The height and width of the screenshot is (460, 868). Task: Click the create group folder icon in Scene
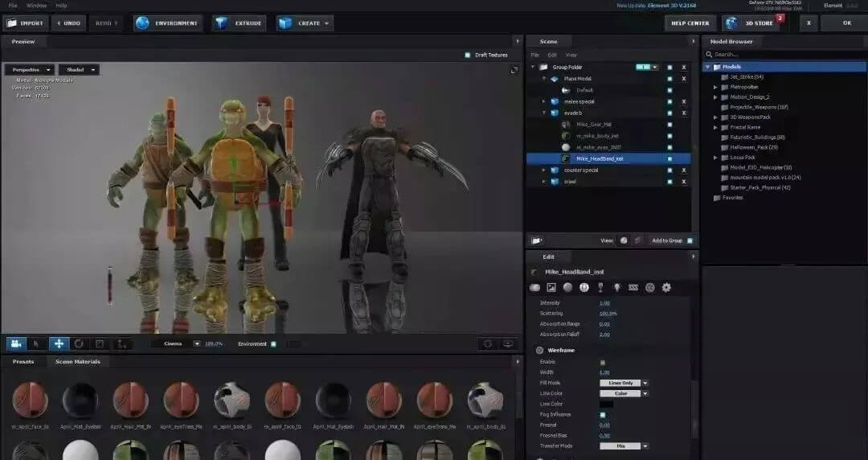[x=536, y=240]
